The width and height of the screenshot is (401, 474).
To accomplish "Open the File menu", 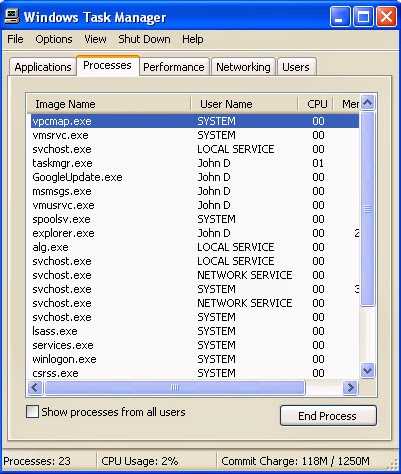I will click(15, 39).
